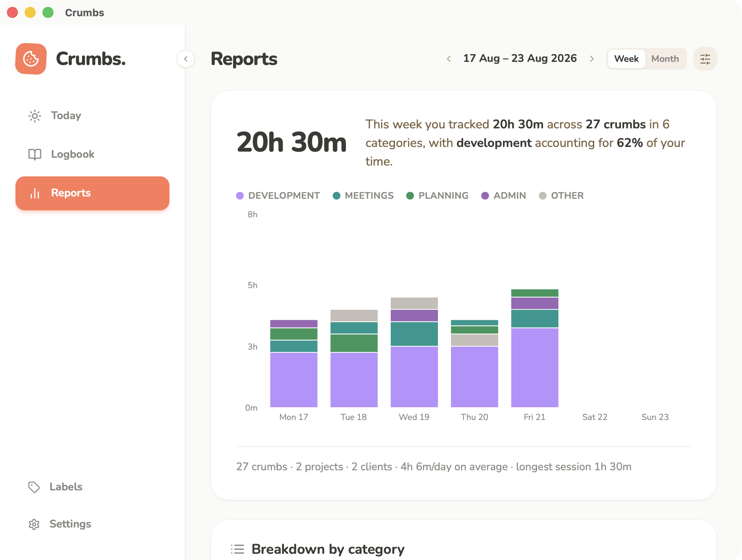
Task: Click the Mon 17 axis label
Action: [294, 417]
